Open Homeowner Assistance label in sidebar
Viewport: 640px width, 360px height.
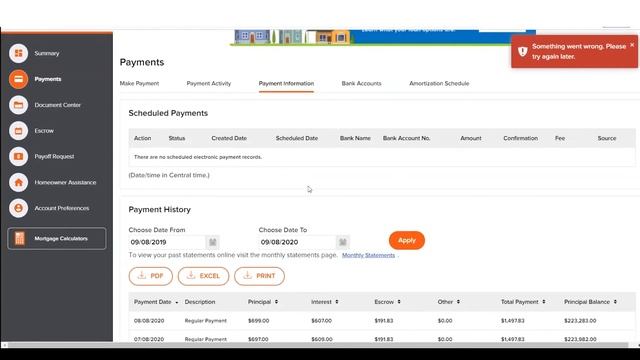point(65,182)
